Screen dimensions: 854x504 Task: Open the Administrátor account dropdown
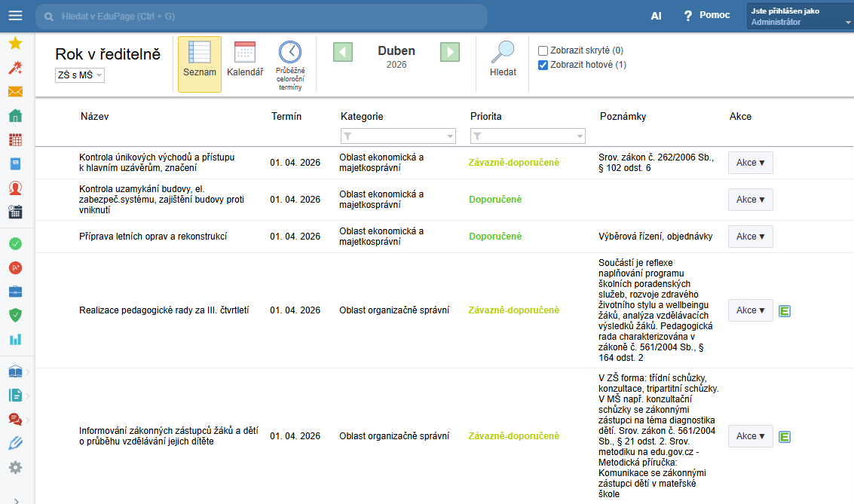coord(799,17)
